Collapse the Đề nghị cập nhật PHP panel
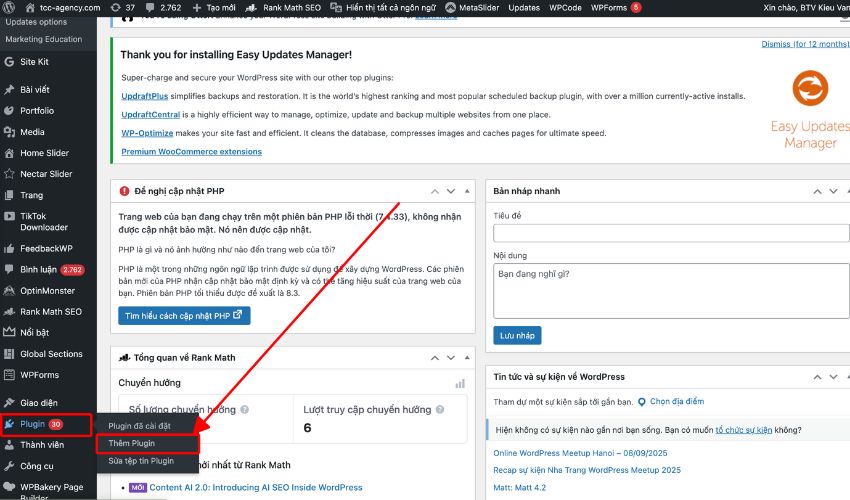The width and height of the screenshot is (850, 500). click(x=467, y=191)
